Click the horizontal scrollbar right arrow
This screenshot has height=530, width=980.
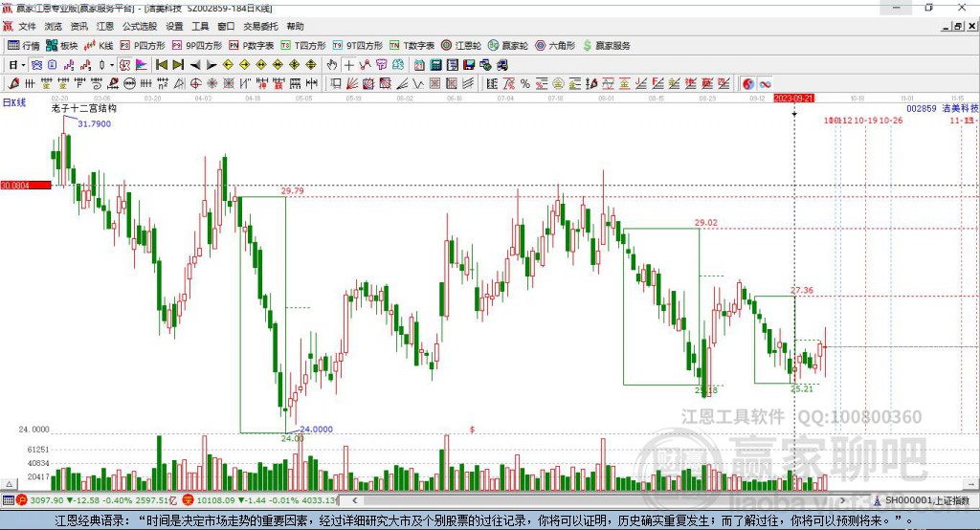click(842, 500)
